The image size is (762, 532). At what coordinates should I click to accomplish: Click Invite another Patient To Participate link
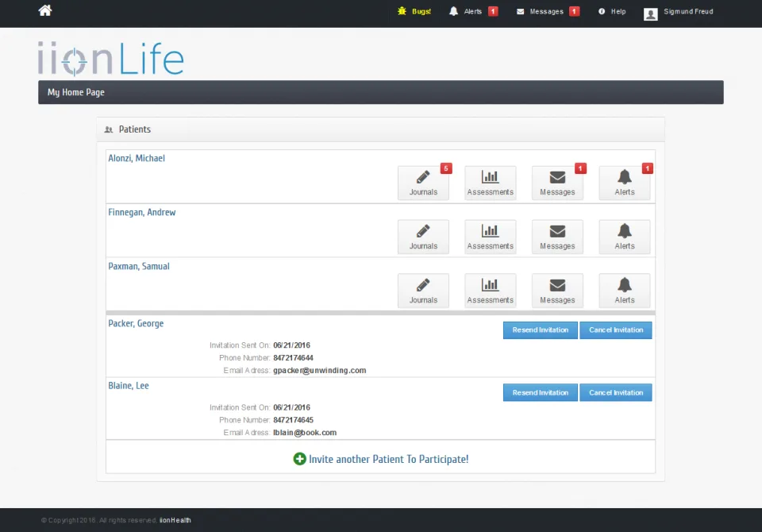(x=388, y=459)
